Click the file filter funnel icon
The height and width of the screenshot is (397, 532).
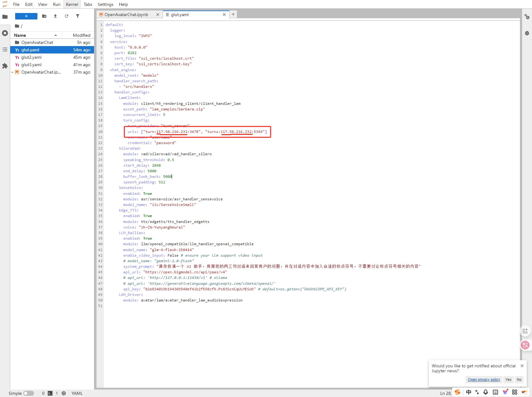pos(78,16)
